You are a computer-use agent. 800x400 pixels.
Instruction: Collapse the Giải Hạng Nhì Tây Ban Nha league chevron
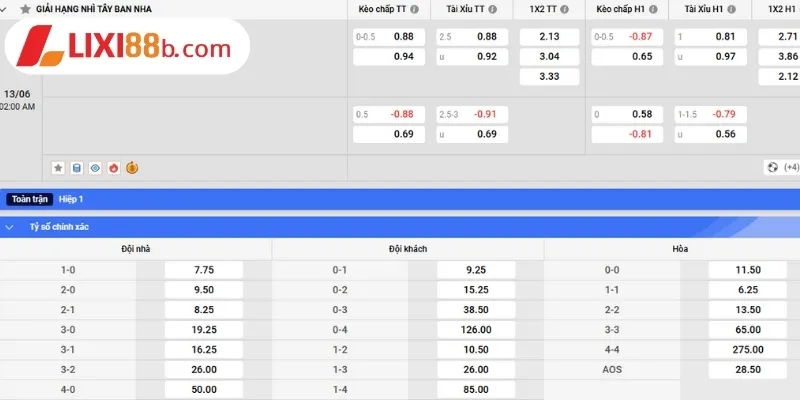pos(3,9)
